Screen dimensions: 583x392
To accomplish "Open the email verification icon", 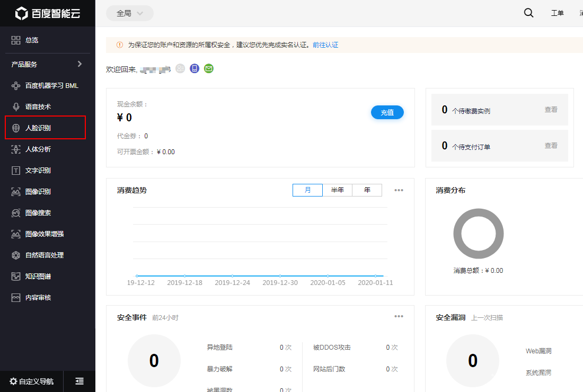I will (208, 68).
